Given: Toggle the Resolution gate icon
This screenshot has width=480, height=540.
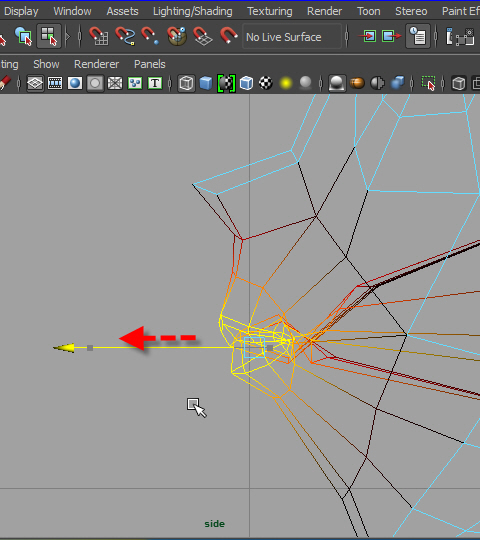Looking at the screenshot, I should [x=75, y=83].
